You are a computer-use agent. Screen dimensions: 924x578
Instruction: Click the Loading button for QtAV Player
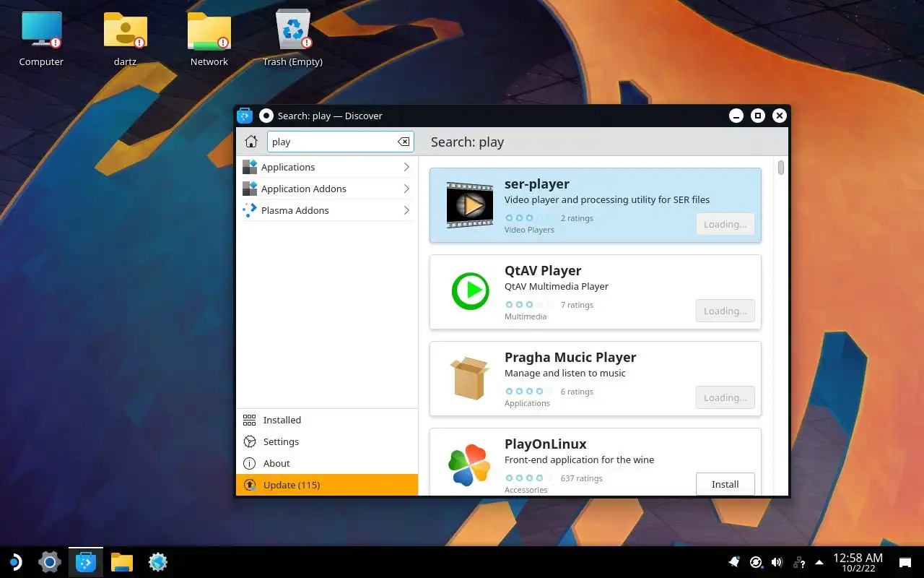pos(725,311)
